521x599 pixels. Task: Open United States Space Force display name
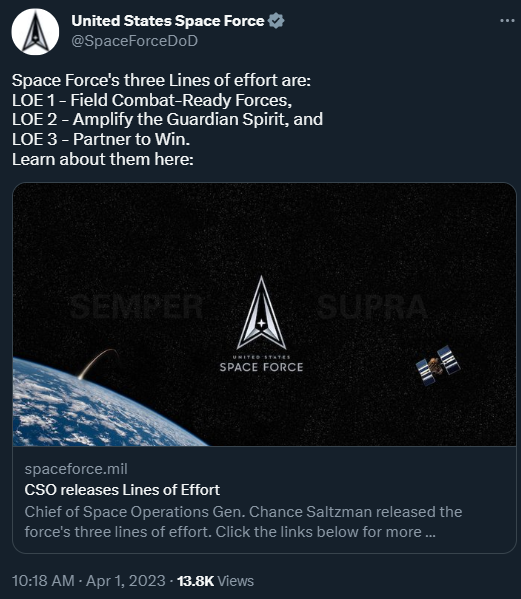pyautogui.click(x=168, y=21)
